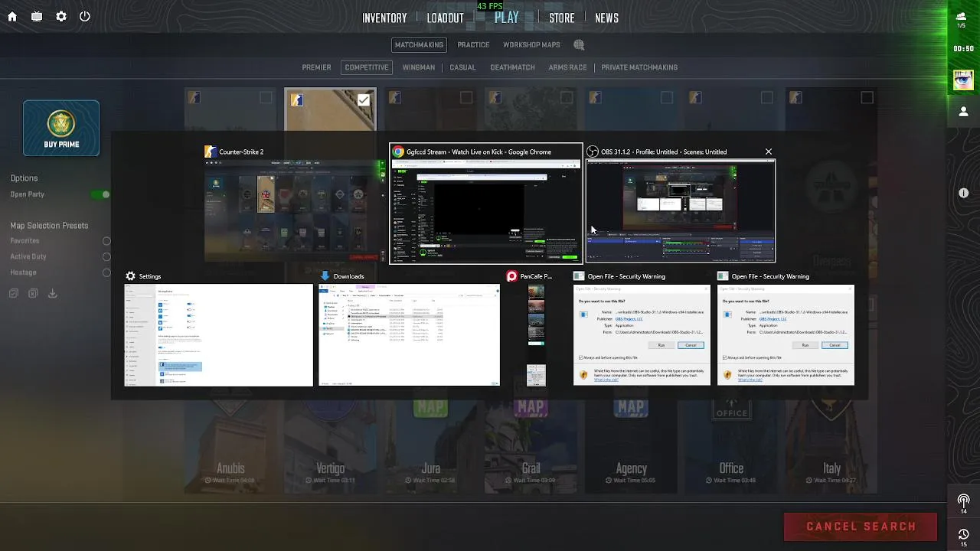Image resolution: width=980 pixels, height=551 pixels.
Task: Select the Deathmatch game mode
Action: 512,67
